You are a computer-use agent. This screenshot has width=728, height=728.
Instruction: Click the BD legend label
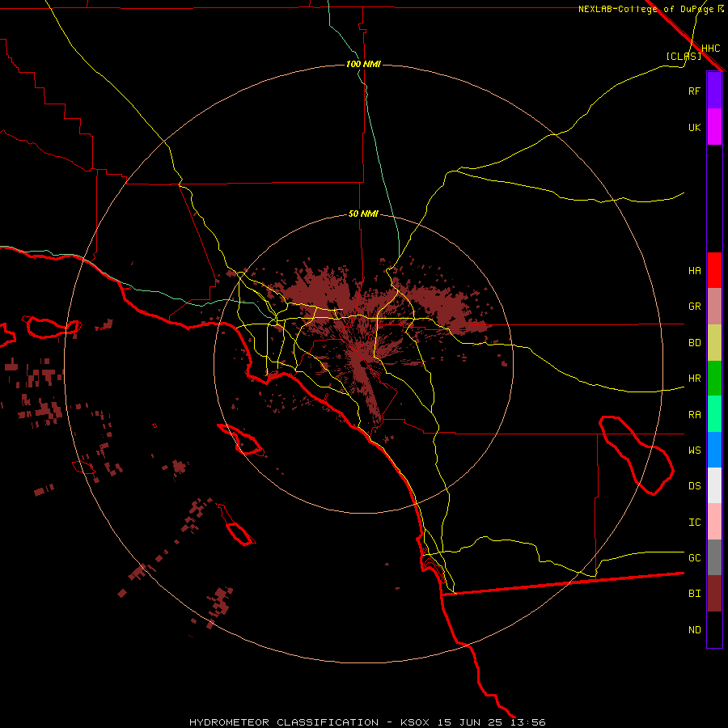point(694,343)
